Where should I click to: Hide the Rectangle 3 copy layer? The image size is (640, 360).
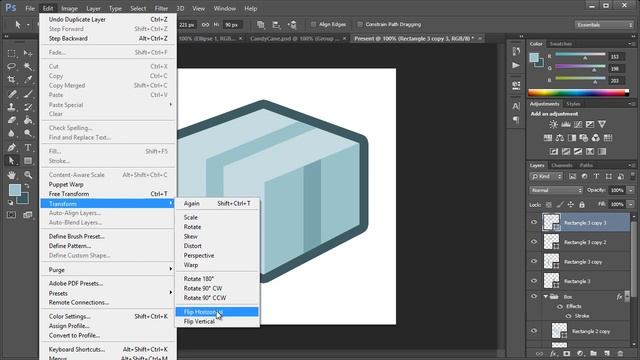click(x=534, y=262)
